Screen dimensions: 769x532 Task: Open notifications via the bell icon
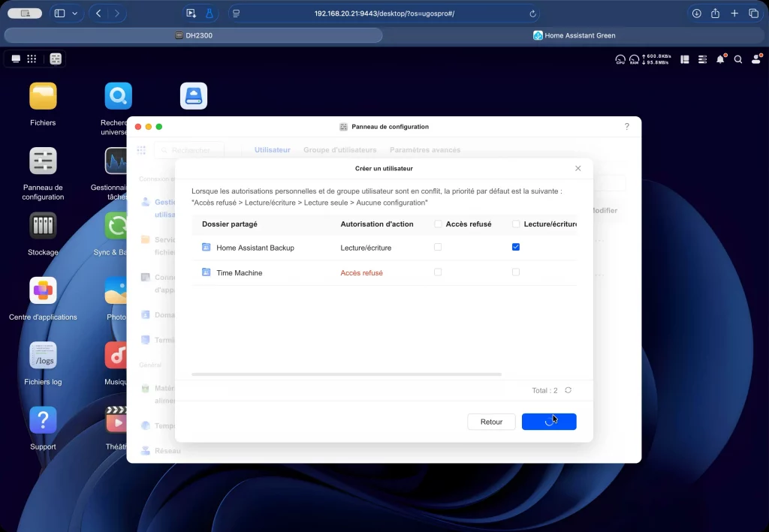tap(719, 59)
